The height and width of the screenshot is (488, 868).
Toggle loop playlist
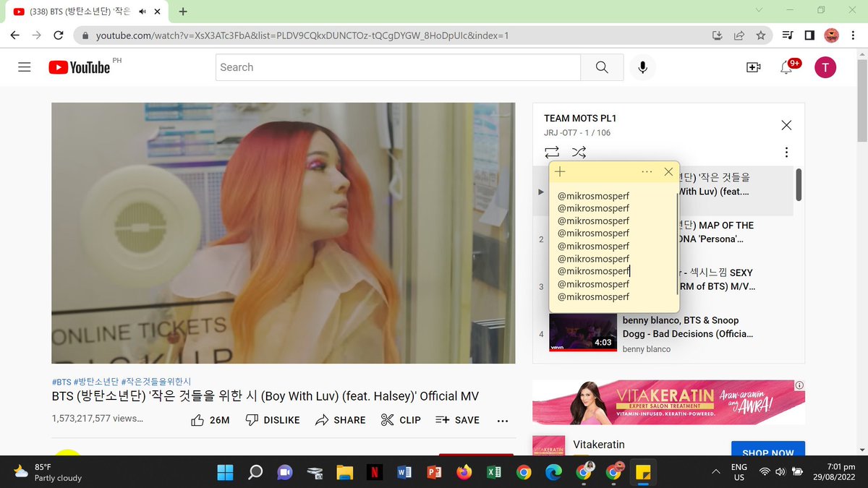pos(552,153)
